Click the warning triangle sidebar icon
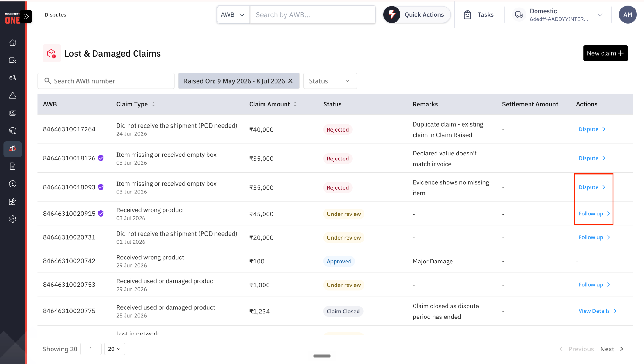 13,95
